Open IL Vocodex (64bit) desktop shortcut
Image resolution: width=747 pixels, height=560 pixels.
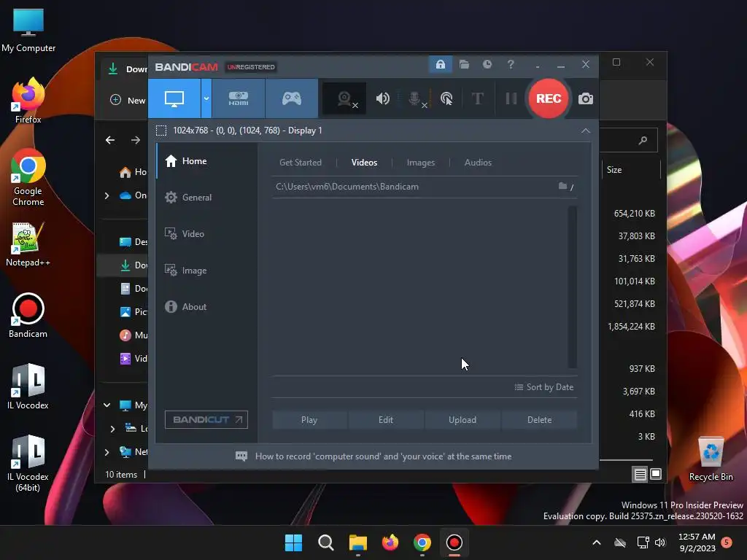[x=28, y=463]
